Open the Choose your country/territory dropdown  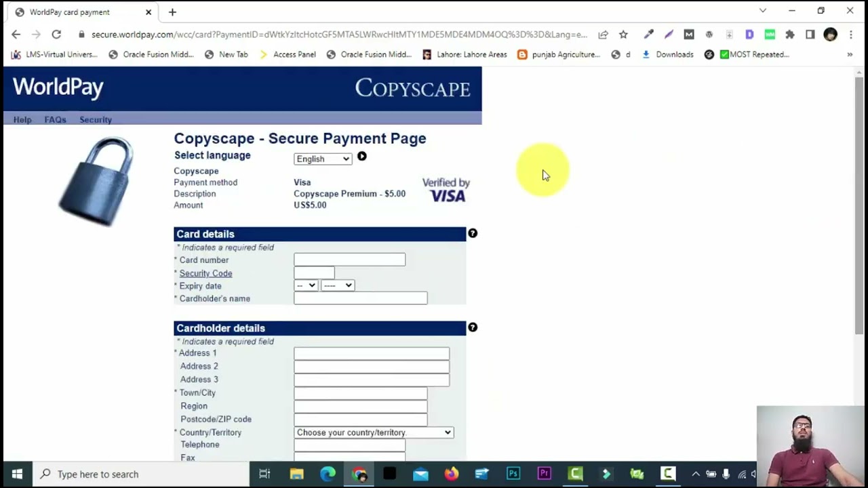(374, 432)
